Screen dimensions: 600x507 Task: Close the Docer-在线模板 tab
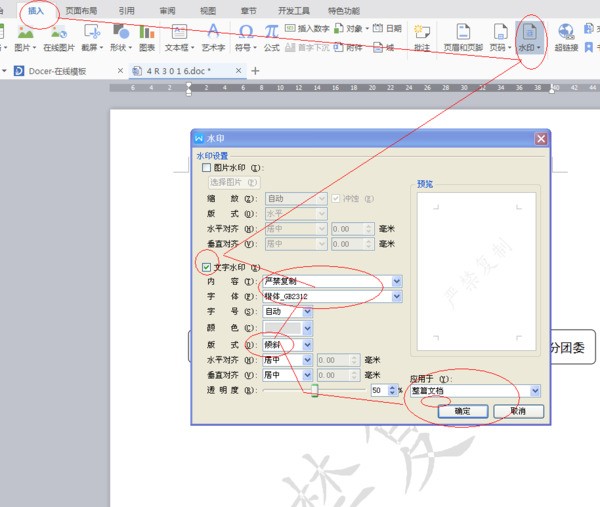point(120,71)
